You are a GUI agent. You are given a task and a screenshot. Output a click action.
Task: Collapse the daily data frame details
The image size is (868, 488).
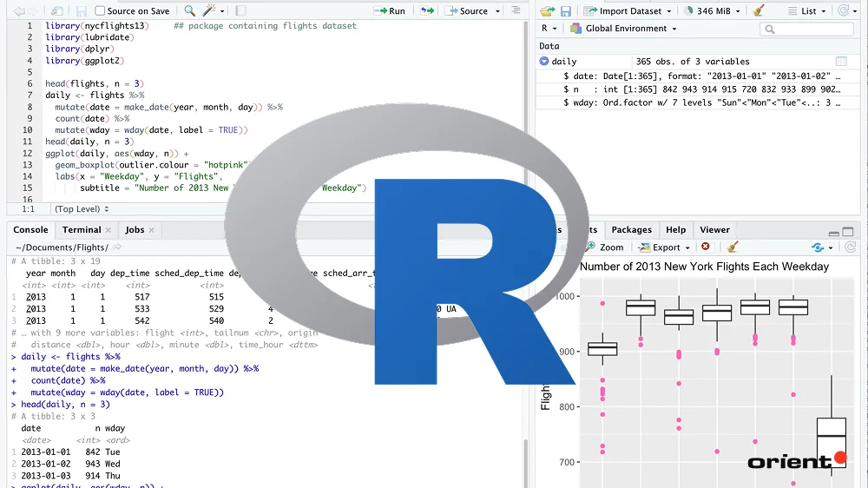544,62
